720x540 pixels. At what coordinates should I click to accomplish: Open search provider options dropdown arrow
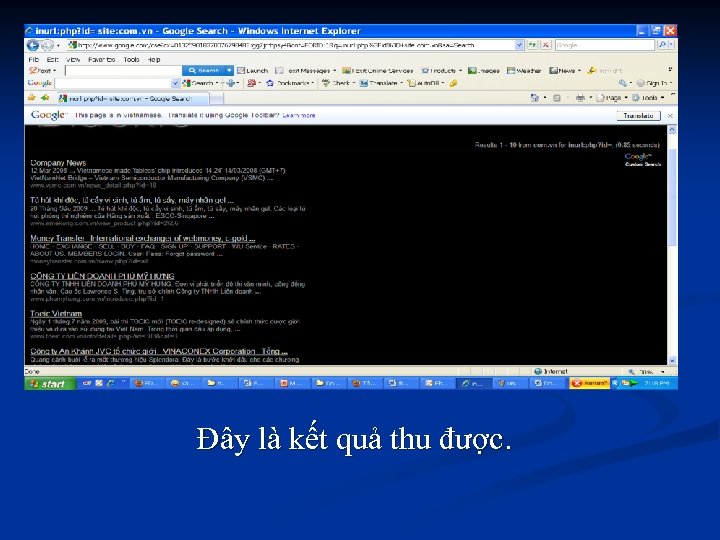(x=671, y=45)
